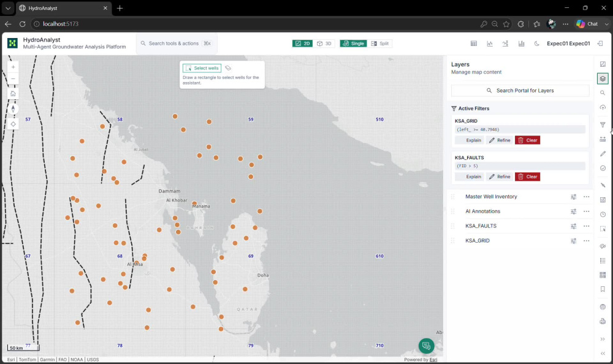Open the clock time icon in sidebar
Image resolution: width=613 pixels, height=364 pixels.
click(x=603, y=214)
